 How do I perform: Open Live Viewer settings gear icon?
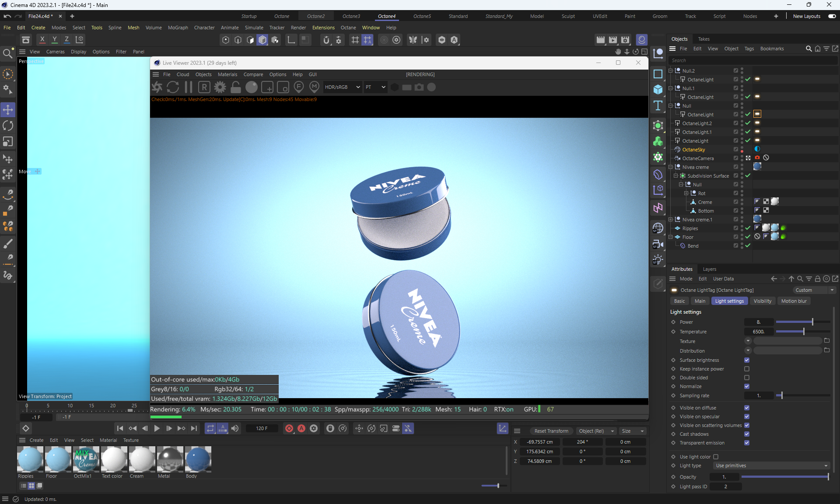220,87
